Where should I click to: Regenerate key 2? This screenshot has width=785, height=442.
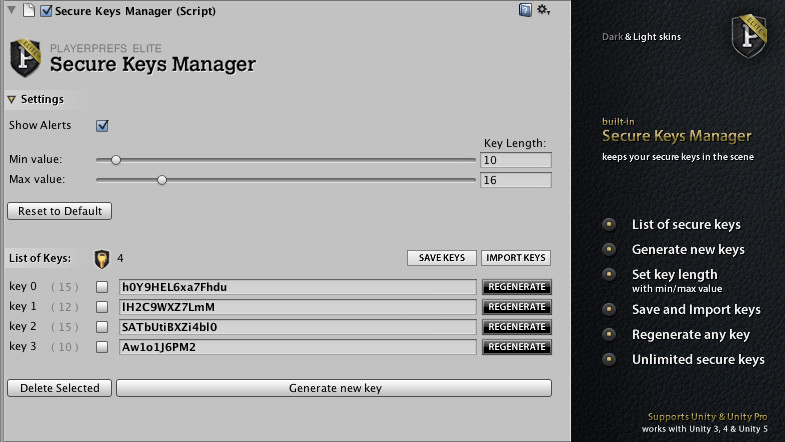click(x=517, y=327)
